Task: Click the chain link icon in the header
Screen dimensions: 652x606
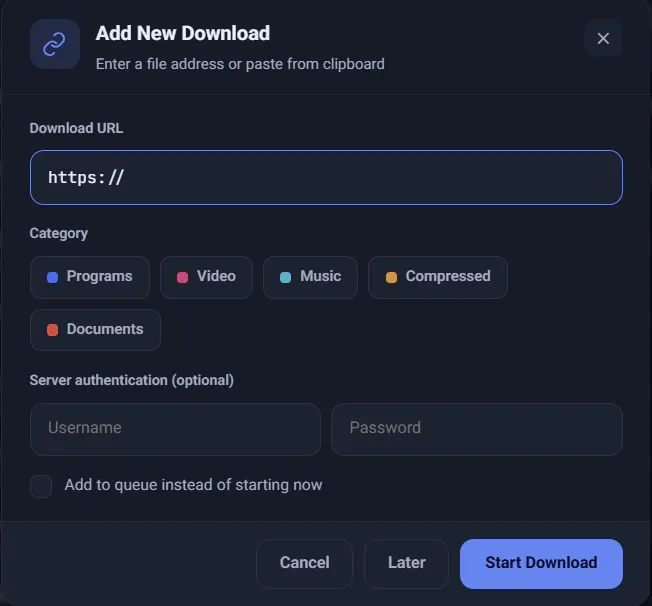Action: [x=54, y=44]
